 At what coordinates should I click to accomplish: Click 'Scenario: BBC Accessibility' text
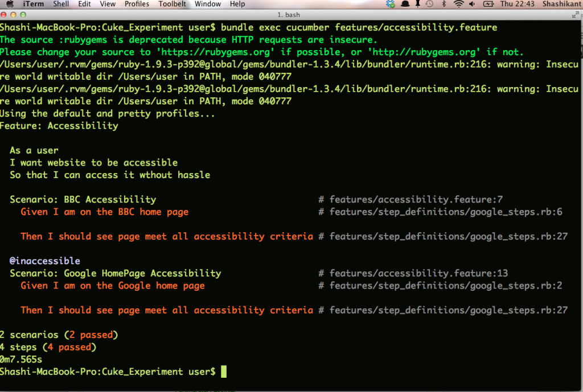click(83, 200)
